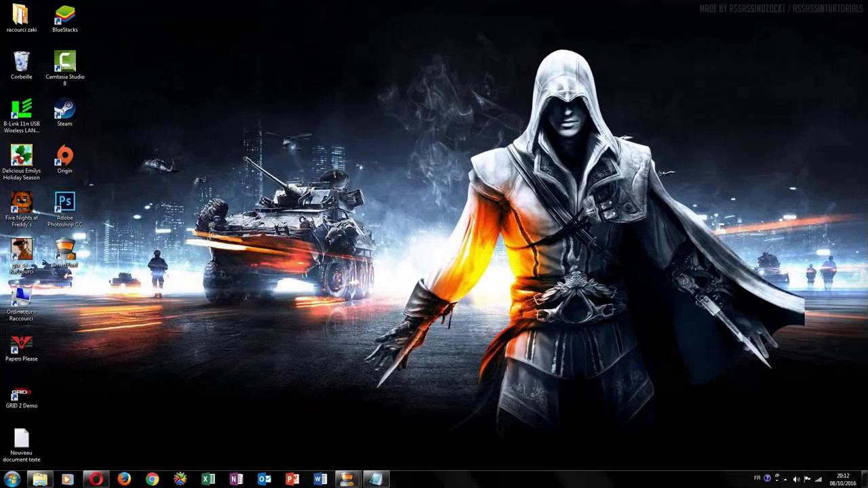The height and width of the screenshot is (488, 868).
Task: Select the BlueStacks desktop shortcut
Action: 64,18
